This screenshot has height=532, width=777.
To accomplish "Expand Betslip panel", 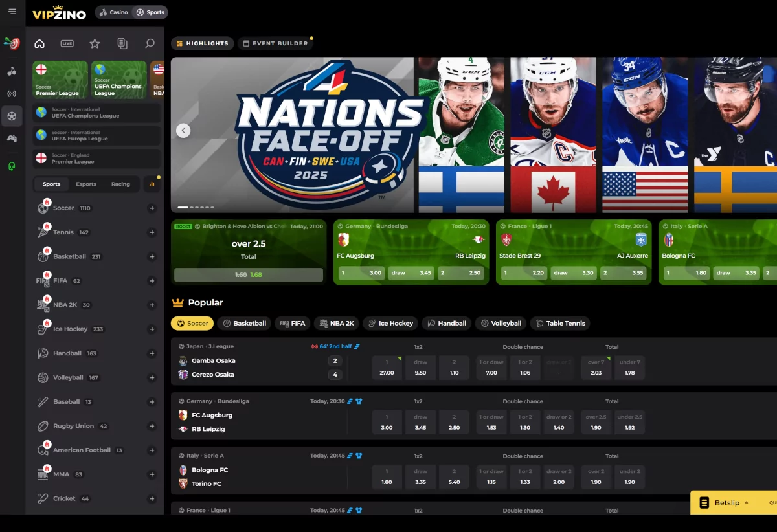I will [x=734, y=503].
